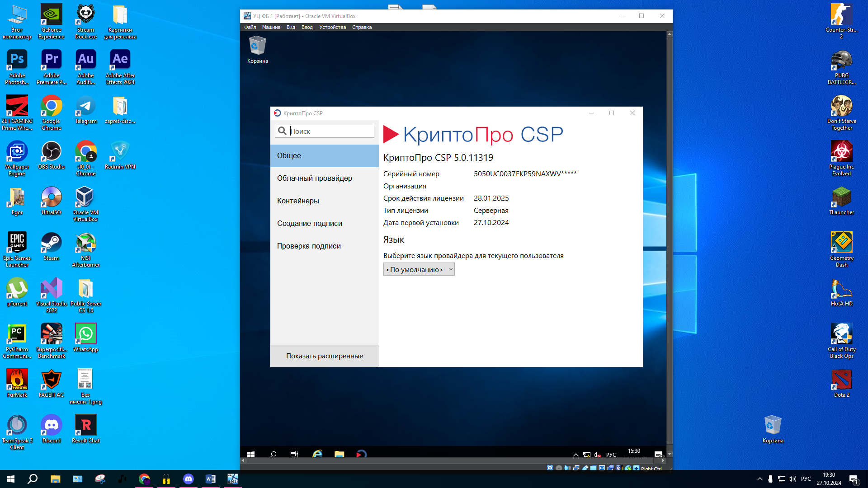Viewport: 868px width, 488px height.
Task: Select the TeamSpeak 3 Client icon
Action: (17, 432)
